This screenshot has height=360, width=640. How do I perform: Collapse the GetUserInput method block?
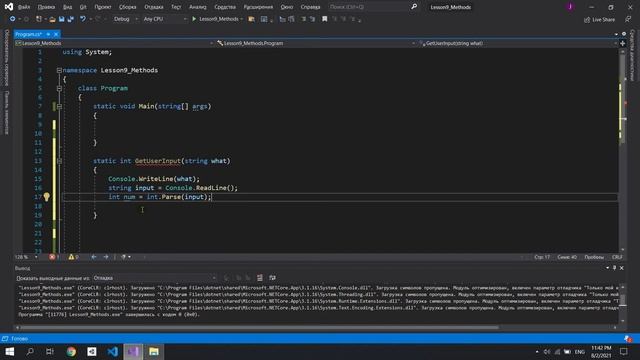59,161
